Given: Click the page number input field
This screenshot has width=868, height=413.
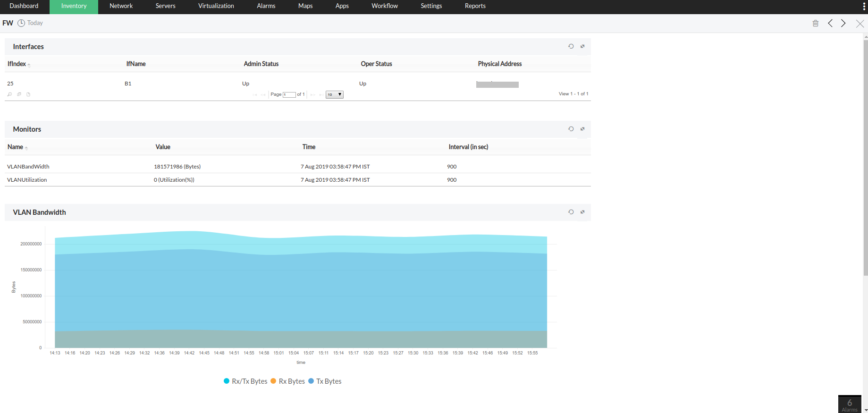Looking at the screenshot, I should (289, 94).
